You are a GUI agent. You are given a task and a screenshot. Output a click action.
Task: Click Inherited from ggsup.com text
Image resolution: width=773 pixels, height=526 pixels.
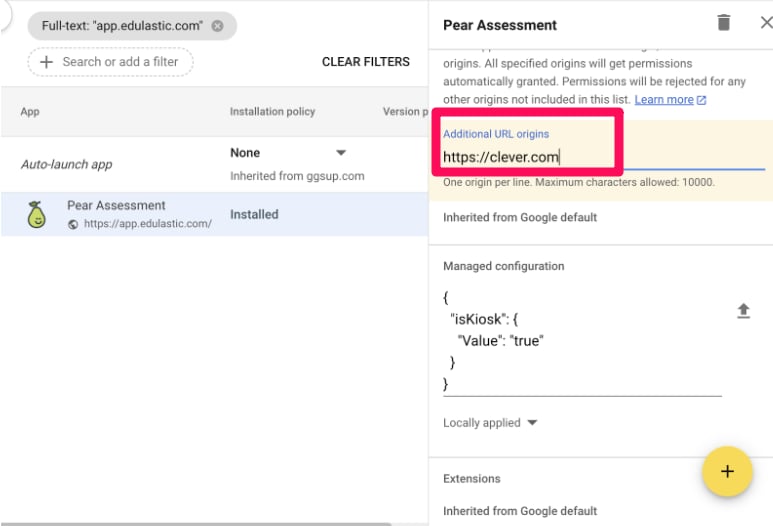pyautogui.click(x=297, y=176)
